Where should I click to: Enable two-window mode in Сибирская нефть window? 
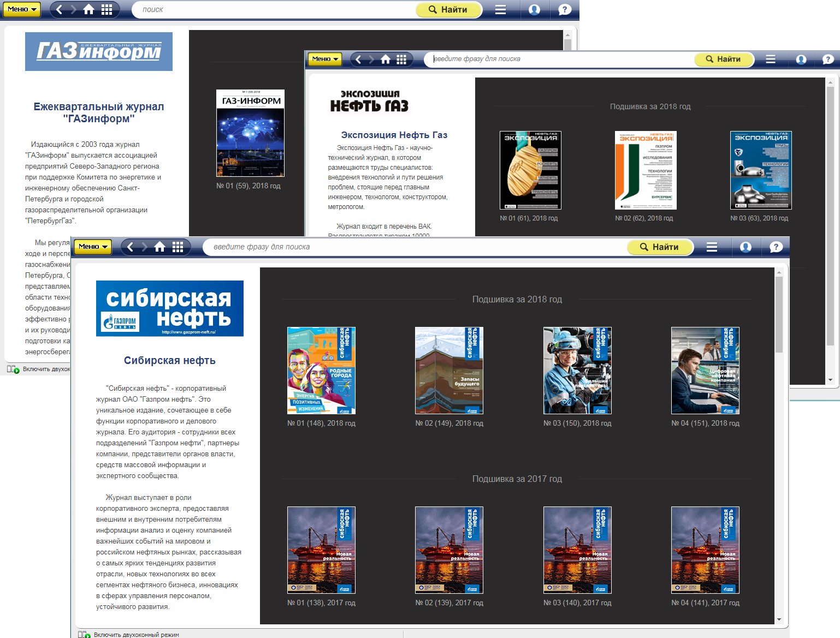coord(129,634)
